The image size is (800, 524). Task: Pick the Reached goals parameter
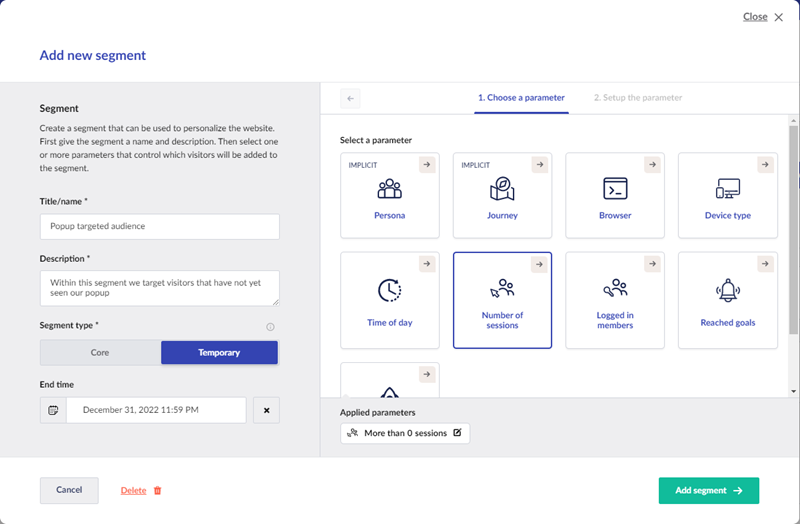[727, 300]
